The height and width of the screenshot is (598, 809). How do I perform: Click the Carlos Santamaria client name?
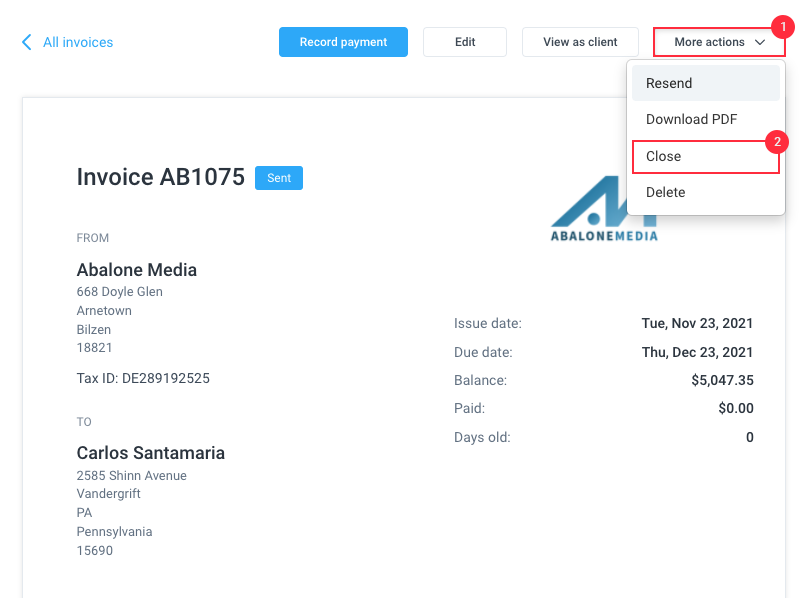[151, 453]
